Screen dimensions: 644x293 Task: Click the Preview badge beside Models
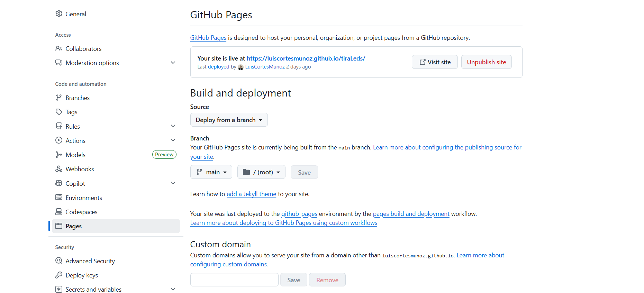(164, 155)
